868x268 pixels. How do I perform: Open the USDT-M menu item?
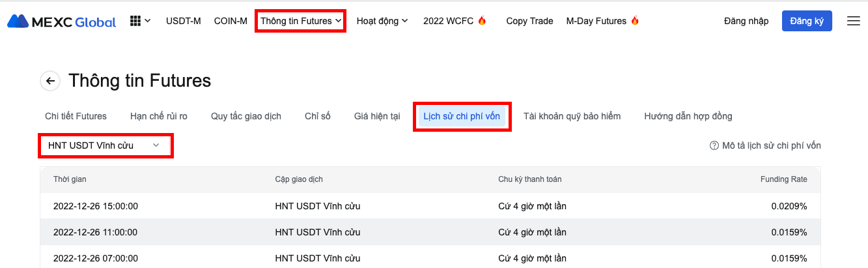tap(184, 21)
